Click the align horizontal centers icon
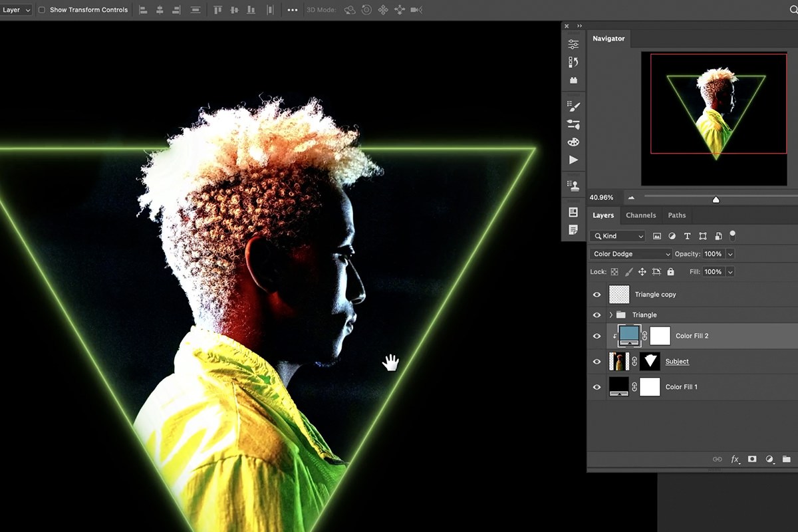 [x=160, y=10]
